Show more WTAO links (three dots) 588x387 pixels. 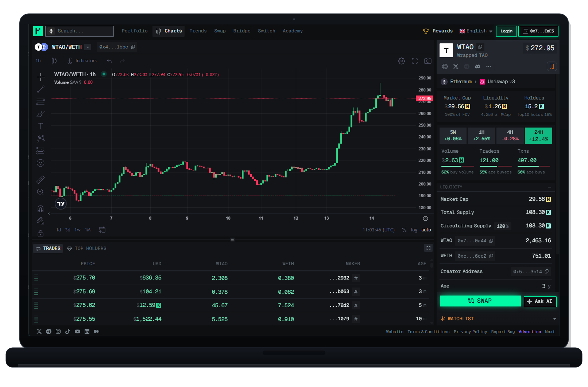[488, 66]
